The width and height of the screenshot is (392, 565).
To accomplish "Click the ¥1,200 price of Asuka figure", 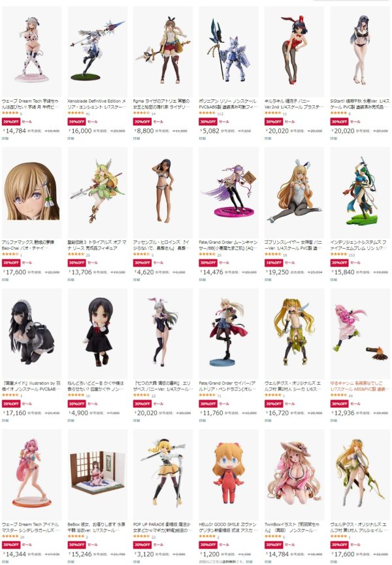I will click(x=210, y=554).
